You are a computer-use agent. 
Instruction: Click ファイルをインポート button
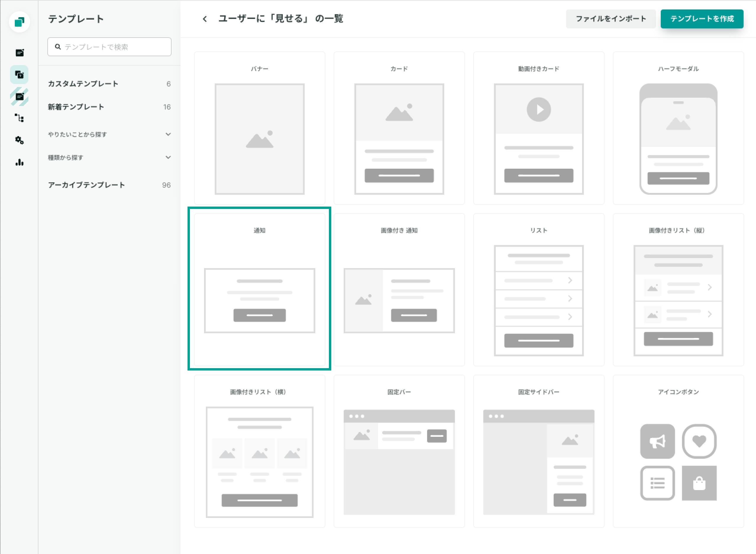(x=610, y=19)
